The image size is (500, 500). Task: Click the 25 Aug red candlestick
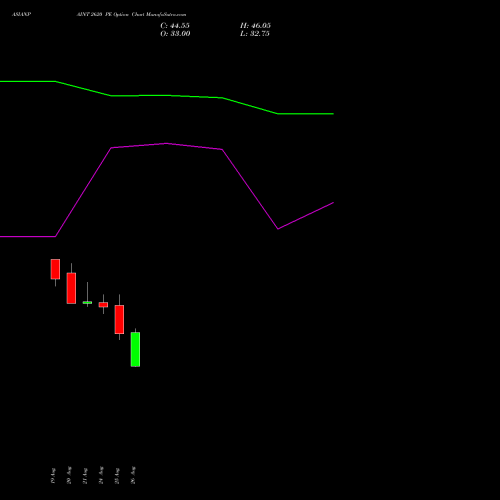(x=119, y=319)
